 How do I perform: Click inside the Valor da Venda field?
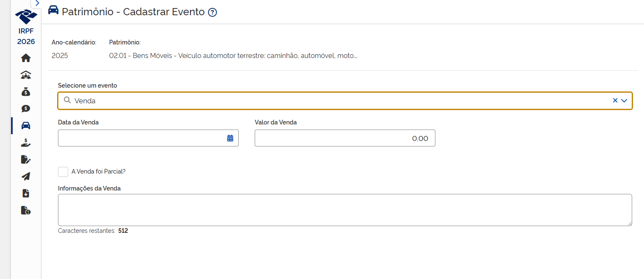[345, 138]
